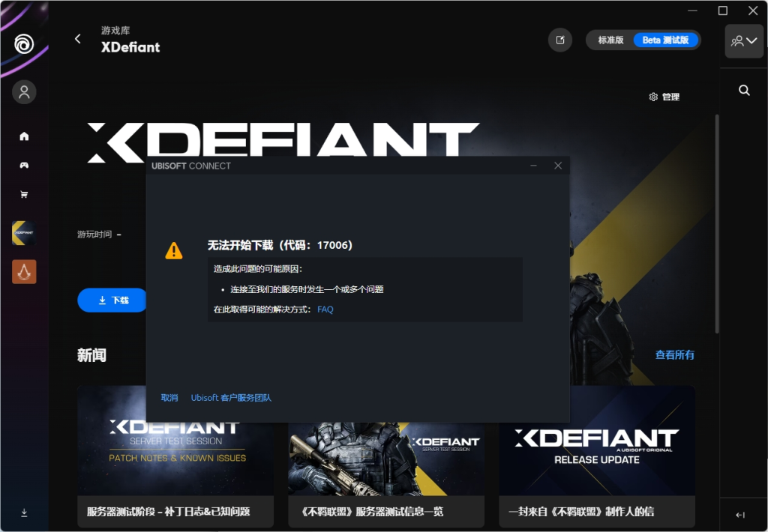The image size is (768, 532).
Task: Select the 标准版 version toggle
Action: click(610, 40)
